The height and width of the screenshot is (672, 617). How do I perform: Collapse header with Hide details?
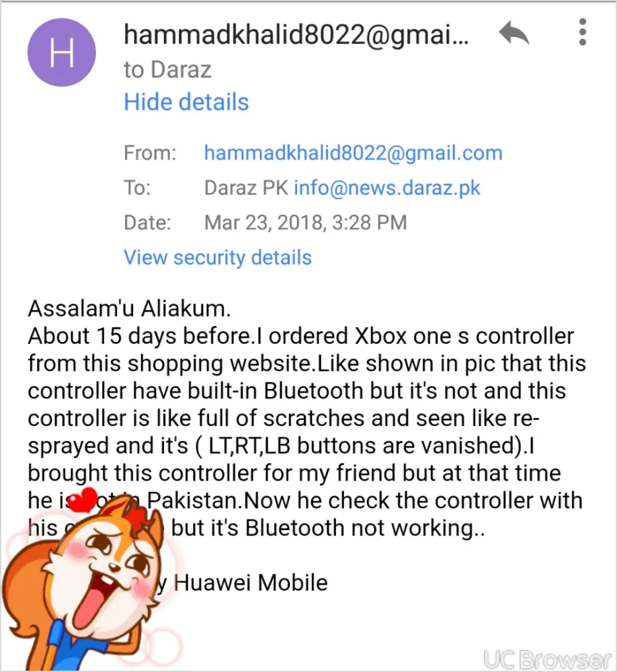click(186, 102)
